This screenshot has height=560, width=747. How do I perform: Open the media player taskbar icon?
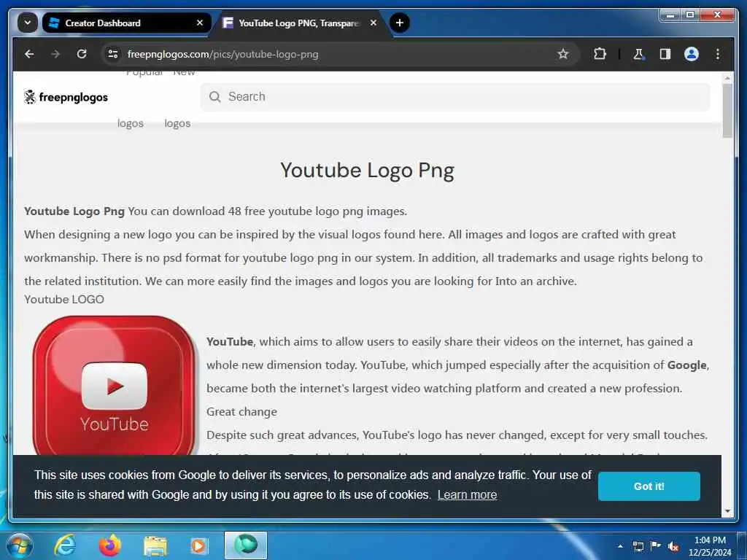[x=198, y=545]
